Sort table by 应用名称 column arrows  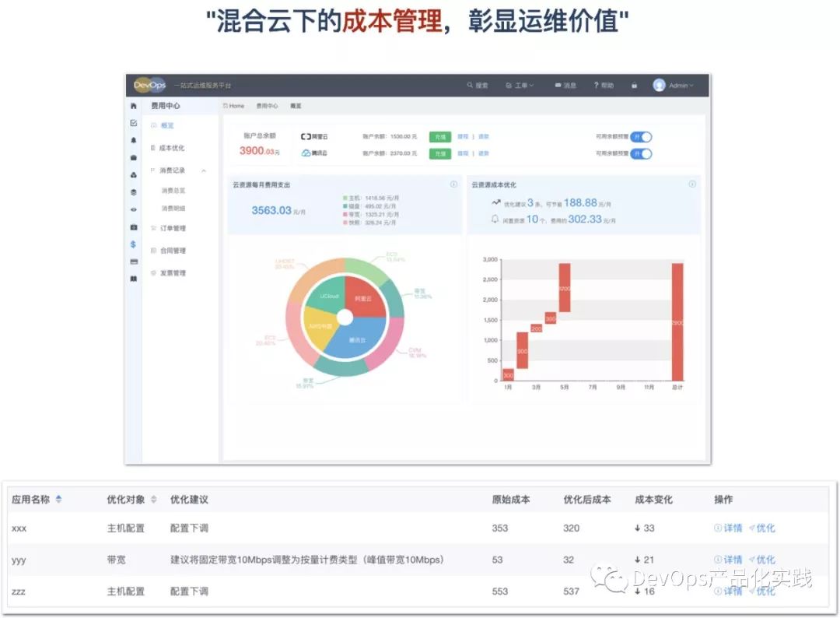click(x=58, y=499)
